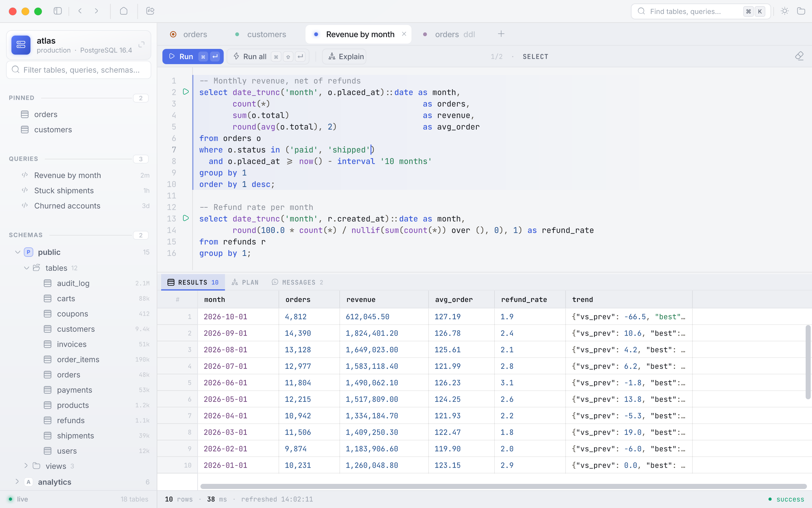Click the horizontal scrollbar below results
The height and width of the screenshot is (508, 812).
tap(503, 486)
